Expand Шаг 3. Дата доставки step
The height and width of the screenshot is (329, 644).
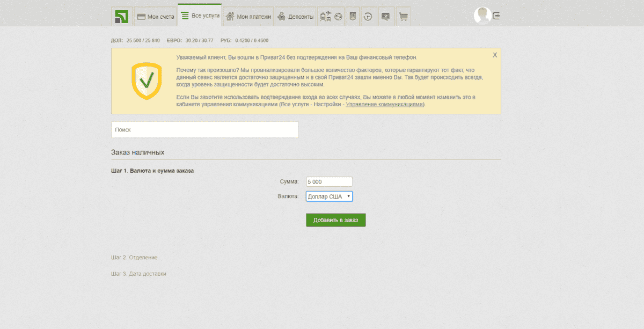[138, 274]
